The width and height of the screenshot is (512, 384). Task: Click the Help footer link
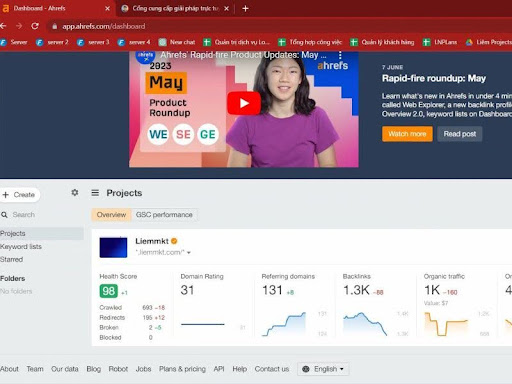click(x=240, y=369)
